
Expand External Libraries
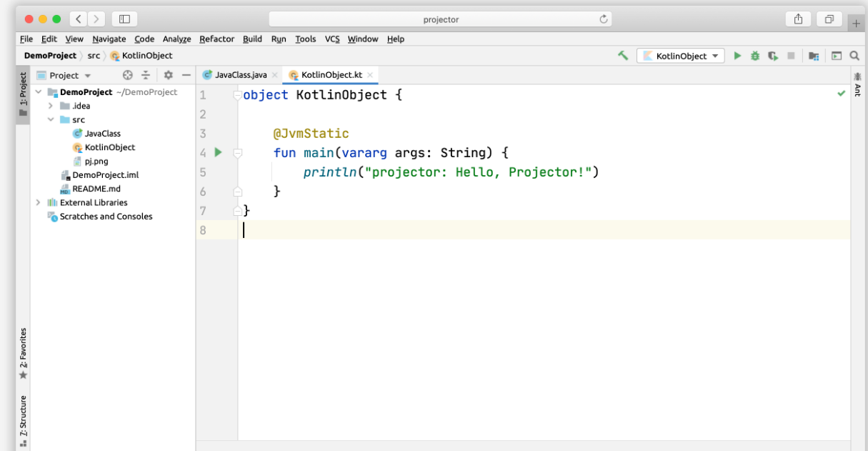38,202
